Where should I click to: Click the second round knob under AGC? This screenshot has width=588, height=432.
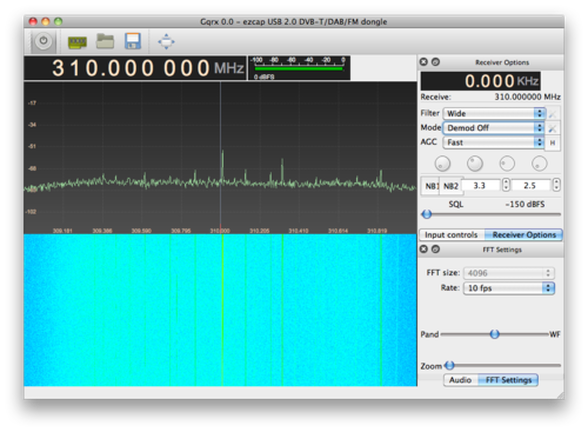pyautogui.click(x=475, y=164)
